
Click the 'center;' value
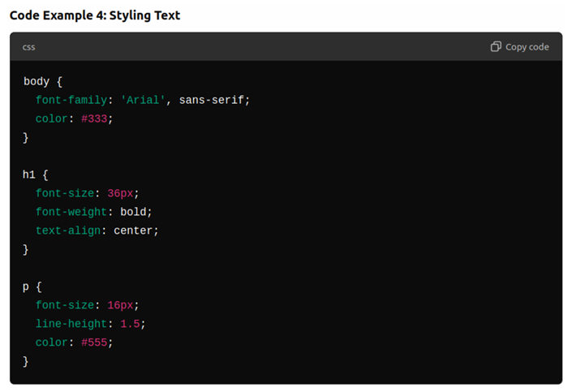tap(136, 230)
